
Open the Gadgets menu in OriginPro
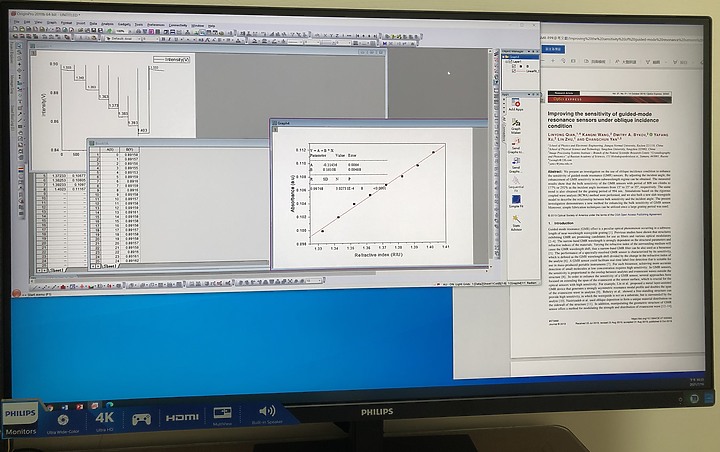coord(124,24)
